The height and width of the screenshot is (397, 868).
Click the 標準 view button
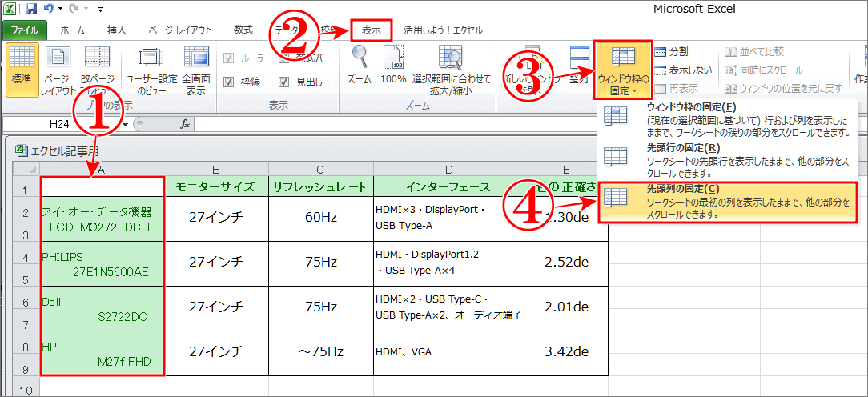coord(22,70)
